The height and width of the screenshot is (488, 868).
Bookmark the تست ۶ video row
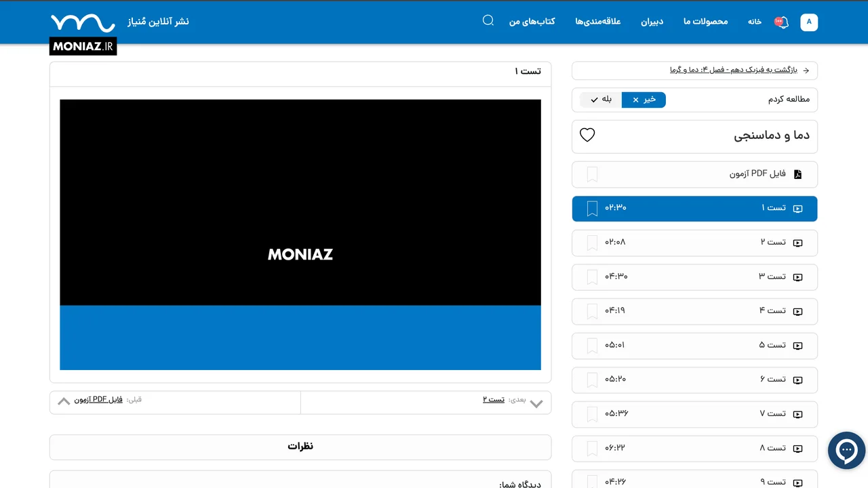[x=592, y=380]
